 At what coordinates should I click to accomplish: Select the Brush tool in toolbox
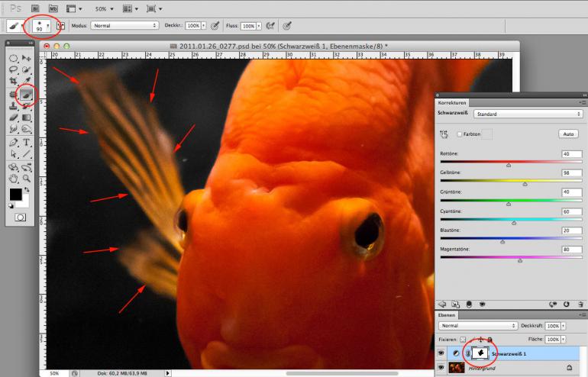(26, 94)
